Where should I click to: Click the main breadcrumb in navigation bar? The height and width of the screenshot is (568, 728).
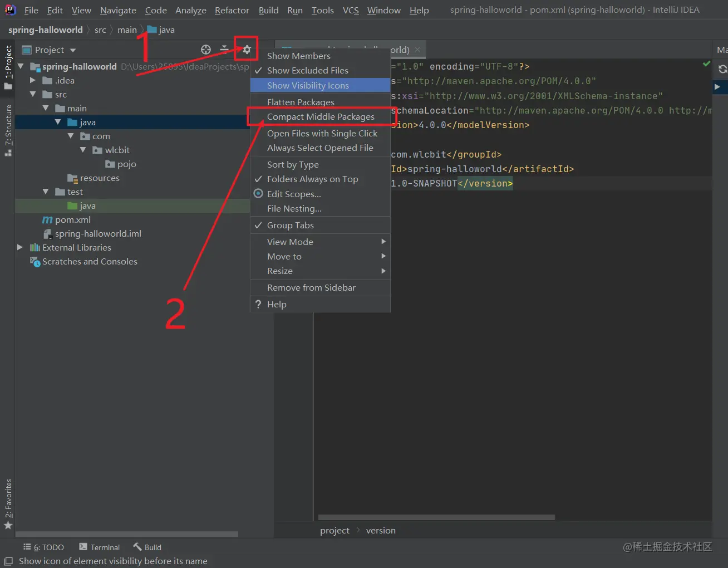(127, 30)
